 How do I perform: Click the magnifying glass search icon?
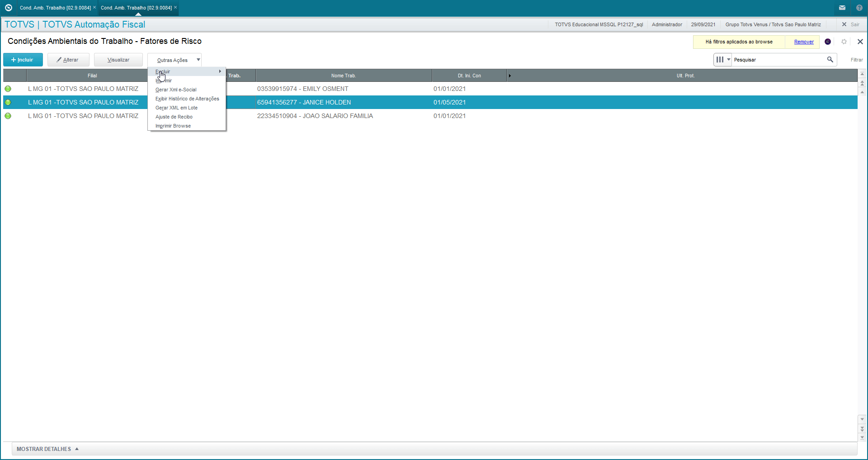(x=830, y=60)
